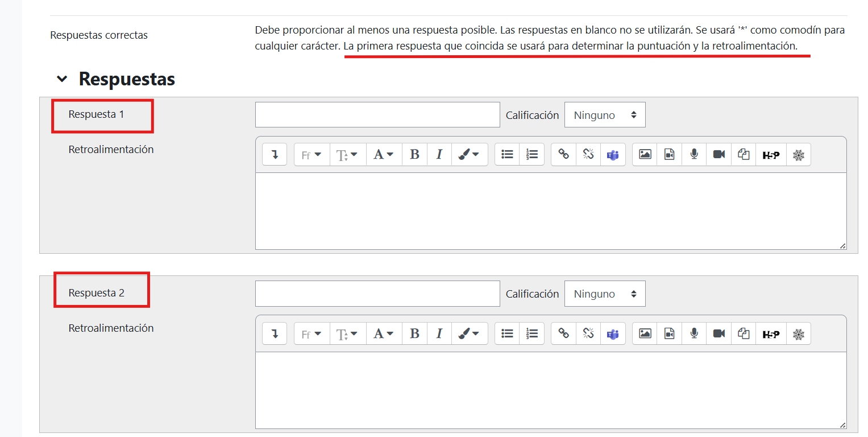Click snowflake-like icon in Respuesta 2 editor toolbar

tap(799, 333)
